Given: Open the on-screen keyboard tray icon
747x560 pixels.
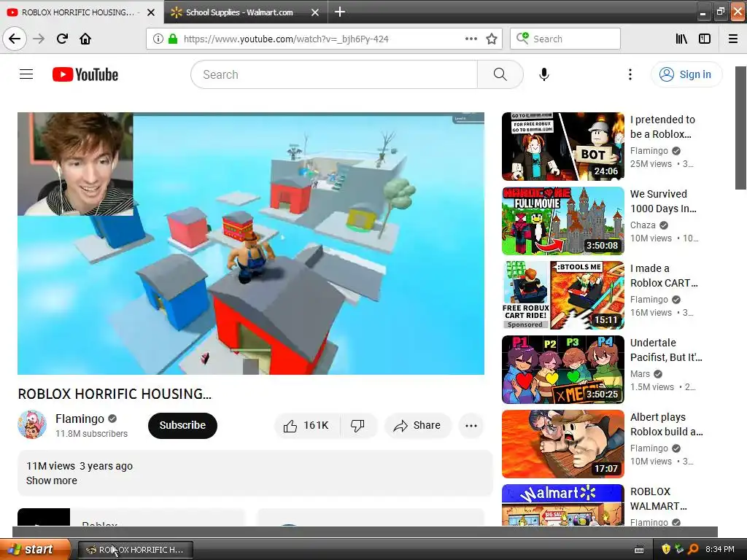Looking at the screenshot, I should [x=639, y=550].
